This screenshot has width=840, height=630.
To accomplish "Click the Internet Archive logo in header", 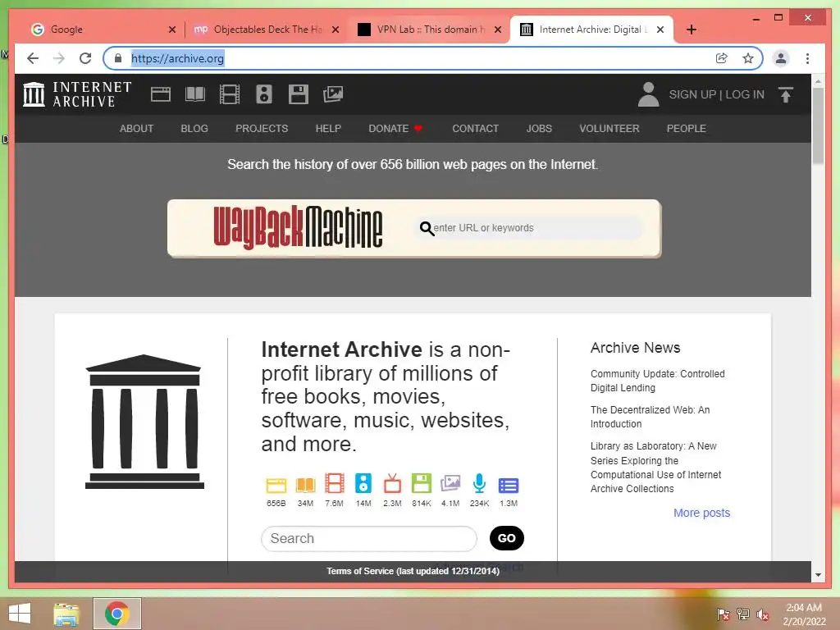I will tap(77, 94).
